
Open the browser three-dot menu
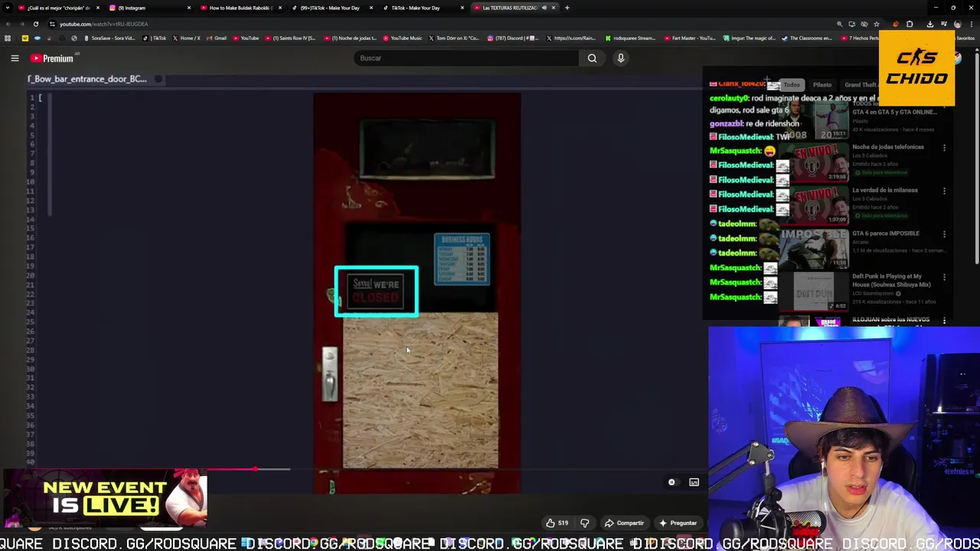[x=971, y=24]
